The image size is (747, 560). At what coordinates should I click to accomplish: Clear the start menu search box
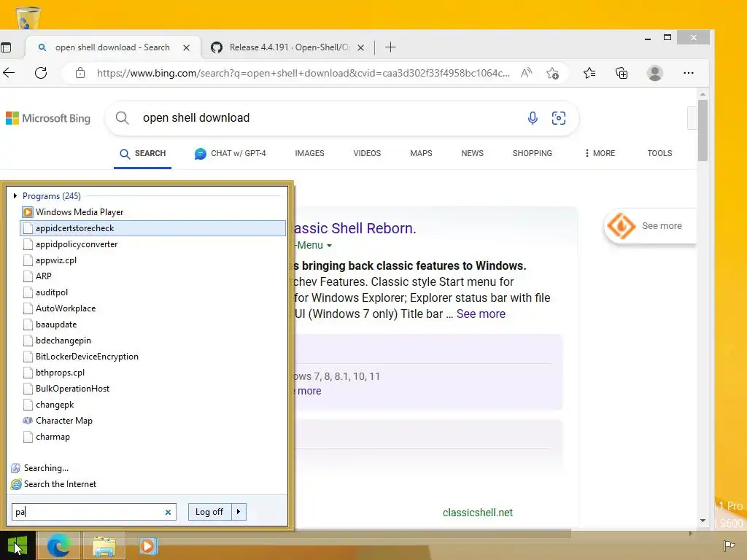(x=168, y=513)
